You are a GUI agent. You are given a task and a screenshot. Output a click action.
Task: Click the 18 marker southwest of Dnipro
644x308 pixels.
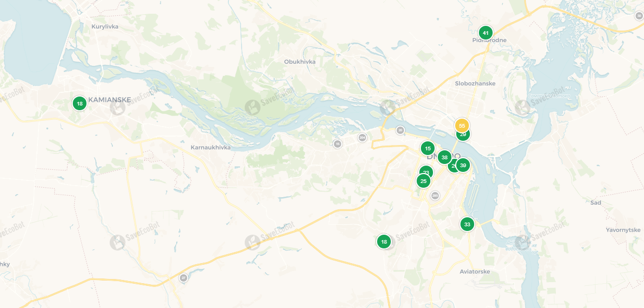pyautogui.click(x=384, y=242)
